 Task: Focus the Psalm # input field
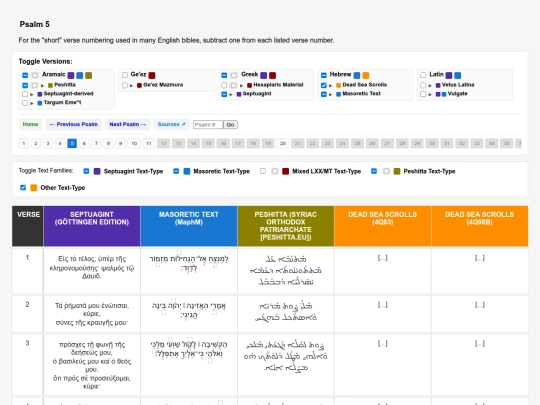pyautogui.click(x=208, y=125)
